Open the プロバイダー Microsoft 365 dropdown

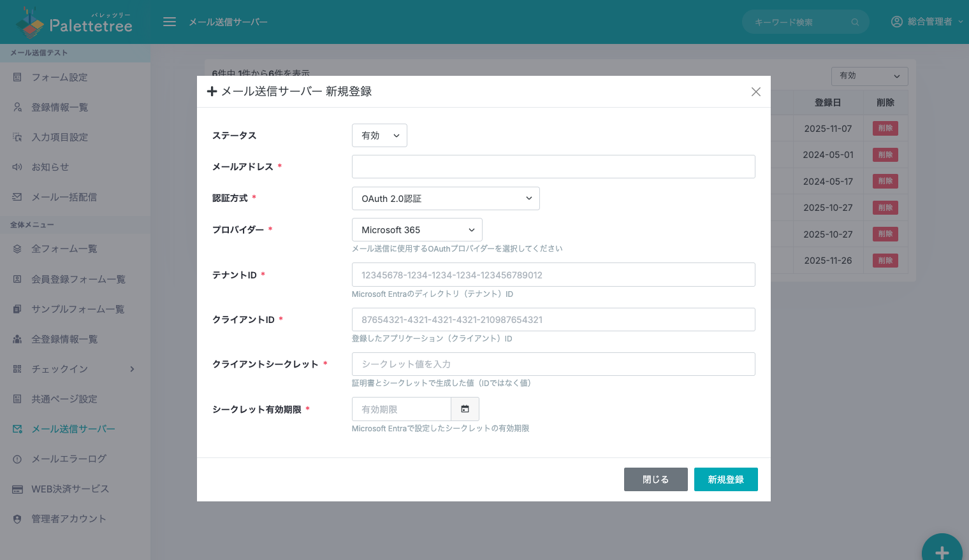417,229
